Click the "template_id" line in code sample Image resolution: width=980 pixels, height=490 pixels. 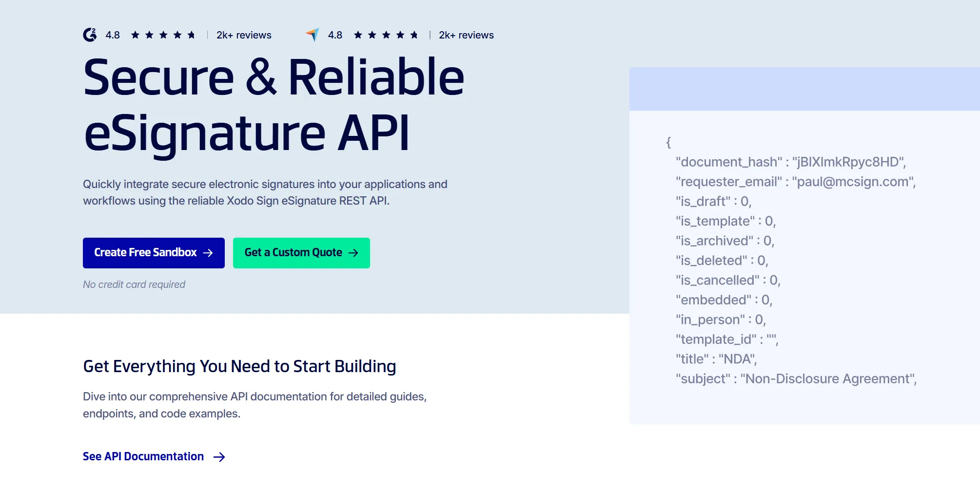coord(727,339)
